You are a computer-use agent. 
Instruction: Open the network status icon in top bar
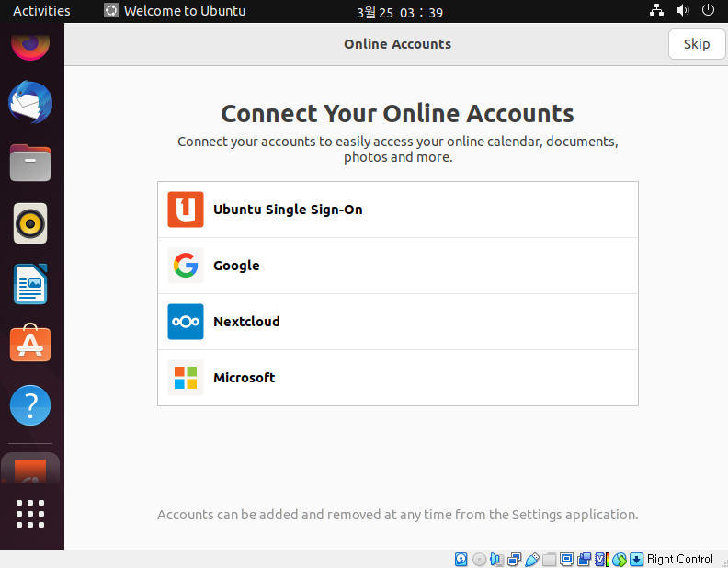click(656, 10)
